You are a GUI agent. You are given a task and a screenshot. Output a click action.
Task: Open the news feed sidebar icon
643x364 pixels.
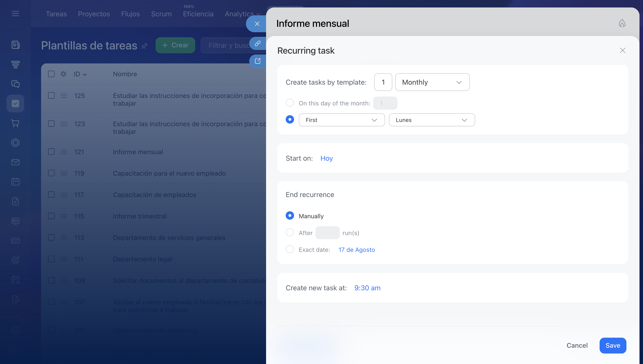click(x=15, y=45)
